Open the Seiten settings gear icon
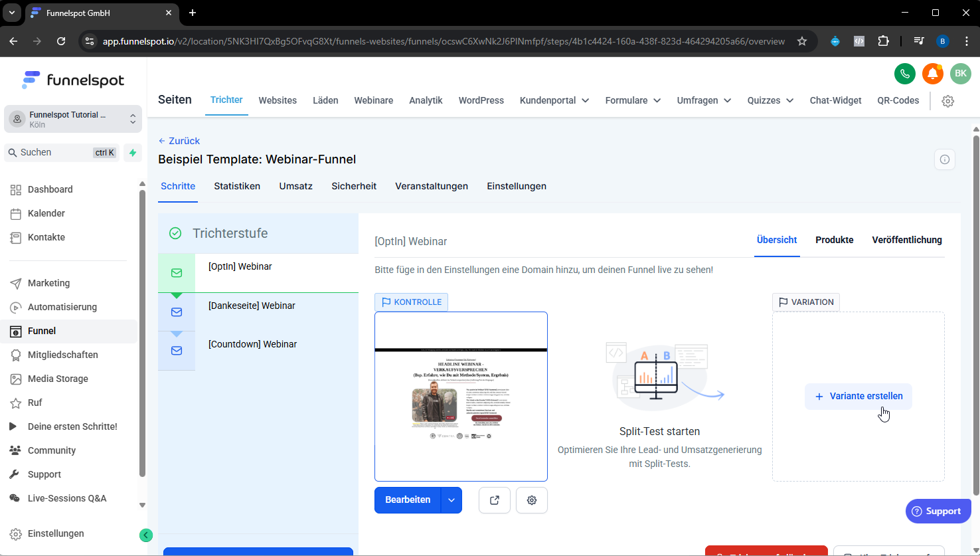The width and height of the screenshot is (980, 556). tap(947, 101)
